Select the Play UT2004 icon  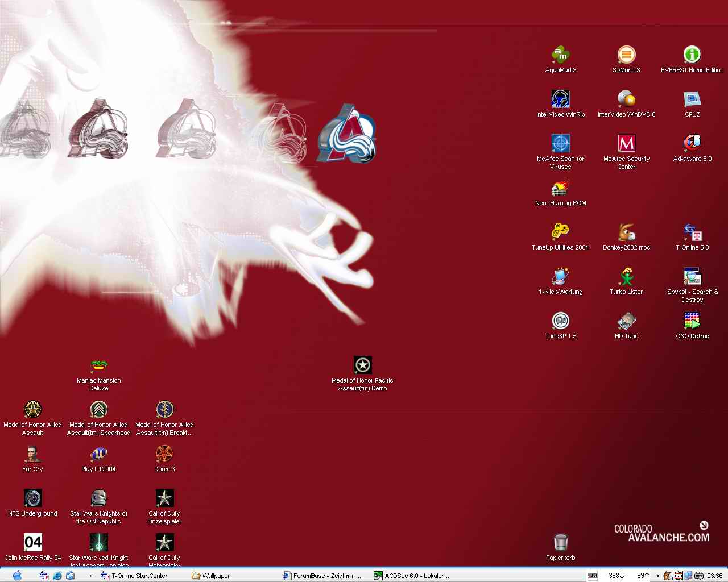pyautogui.click(x=98, y=454)
